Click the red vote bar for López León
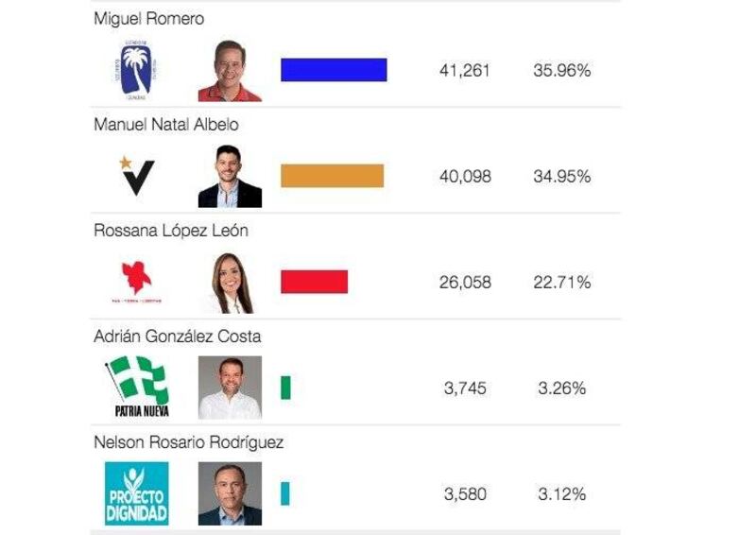The height and width of the screenshot is (535, 756). point(315,282)
